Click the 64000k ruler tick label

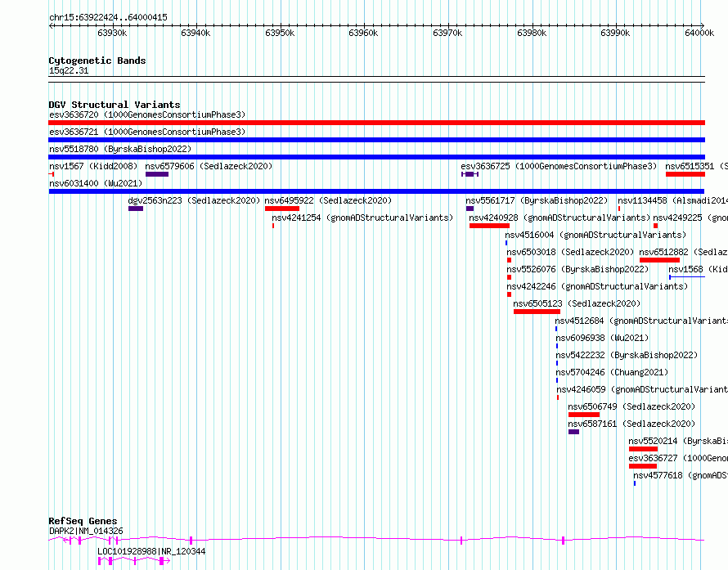point(699,33)
